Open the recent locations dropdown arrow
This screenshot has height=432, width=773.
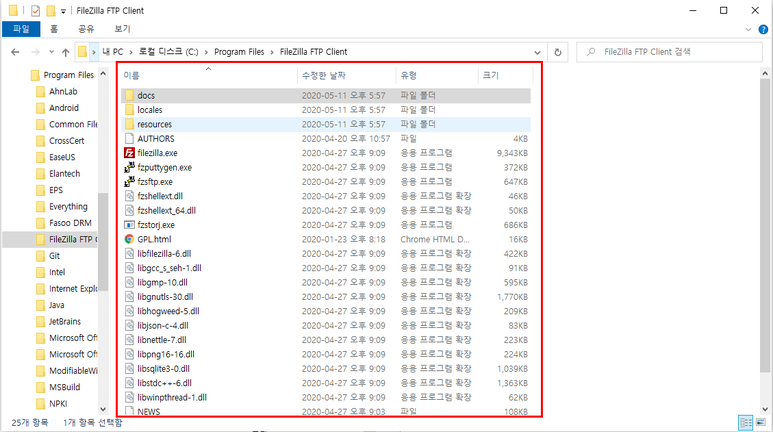tap(51, 52)
